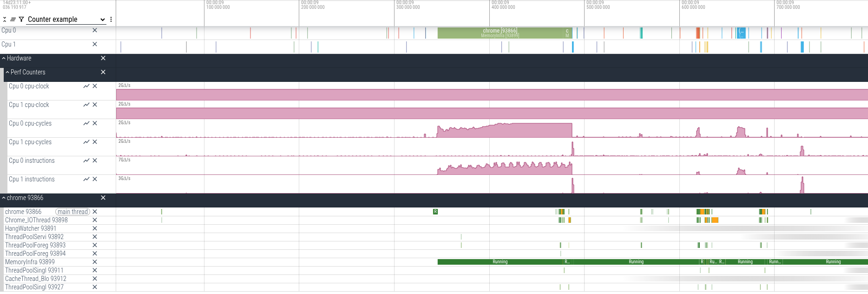Remove the ThreadPoolSingl 93927 track

(95, 287)
